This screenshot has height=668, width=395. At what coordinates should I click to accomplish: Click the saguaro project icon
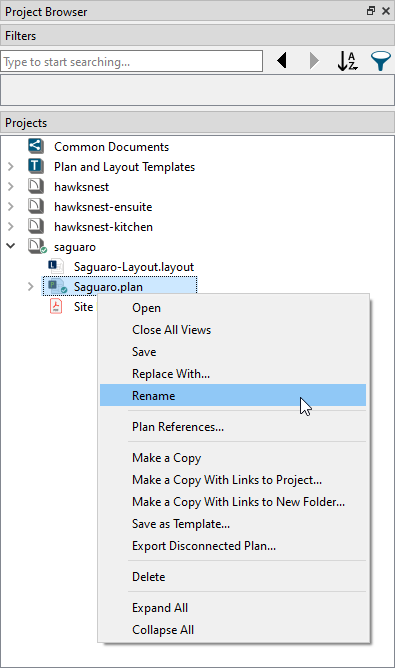tap(37, 246)
